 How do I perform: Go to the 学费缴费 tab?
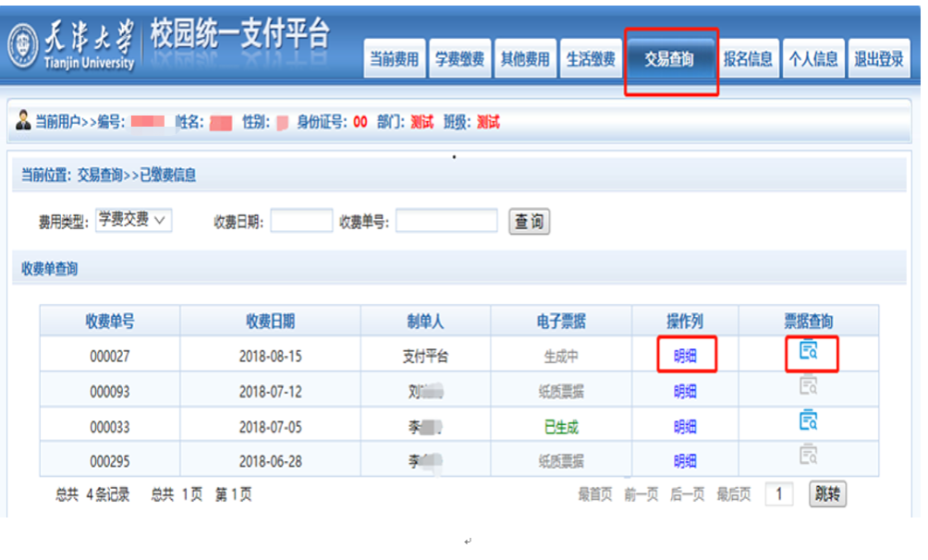(x=459, y=59)
